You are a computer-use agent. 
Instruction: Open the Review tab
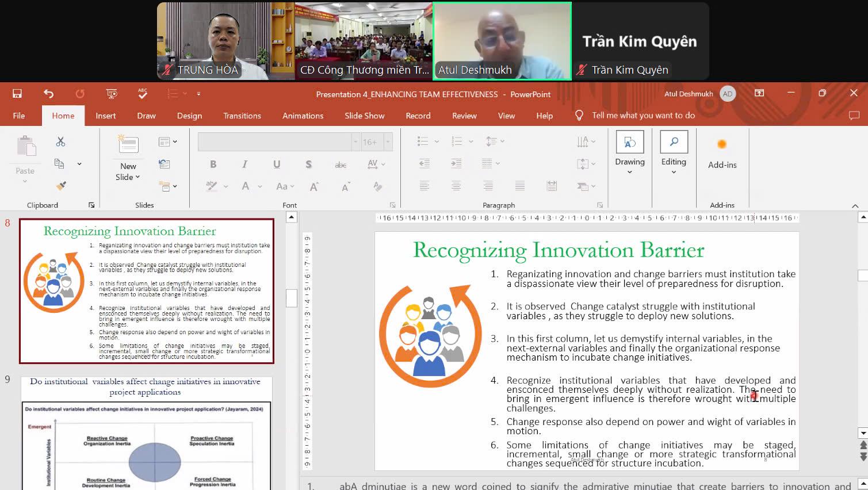click(464, 116)
